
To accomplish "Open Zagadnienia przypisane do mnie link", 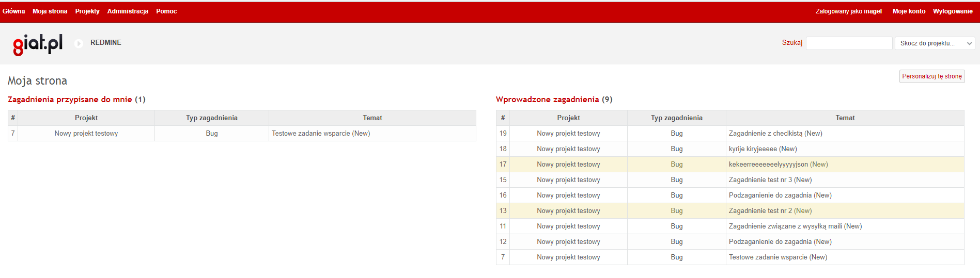I will click(x=70, y=100).
